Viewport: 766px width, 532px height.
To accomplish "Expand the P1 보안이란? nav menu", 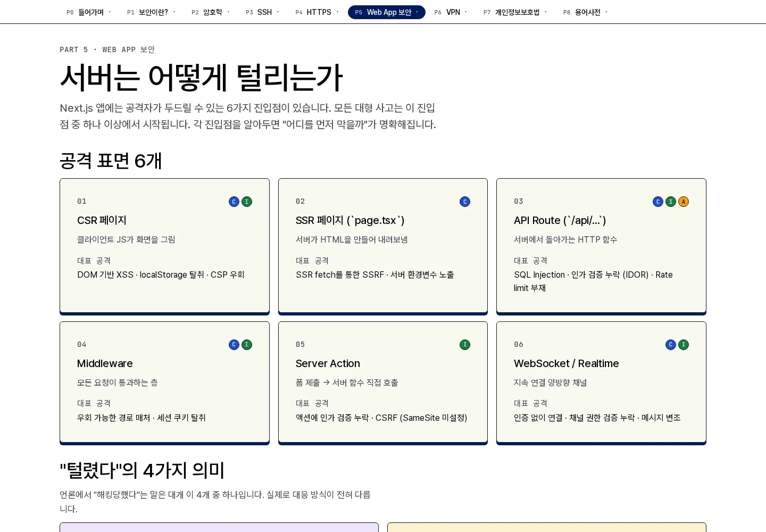I will (151, 12).
